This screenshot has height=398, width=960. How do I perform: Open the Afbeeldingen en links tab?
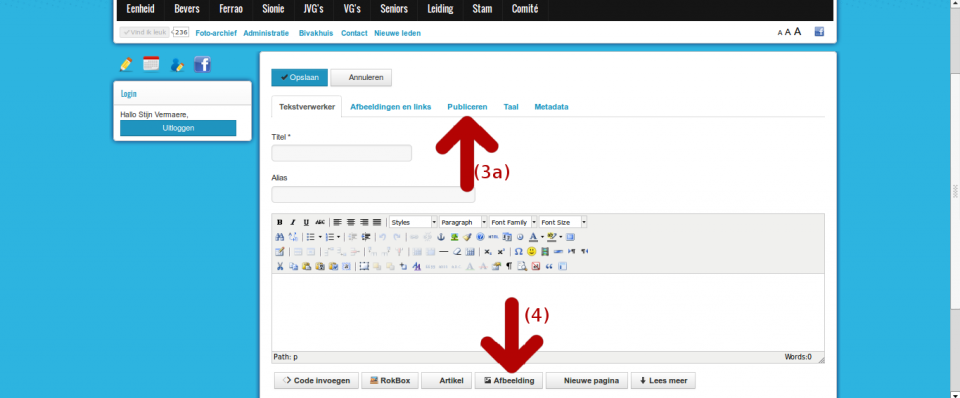point(391,107)
